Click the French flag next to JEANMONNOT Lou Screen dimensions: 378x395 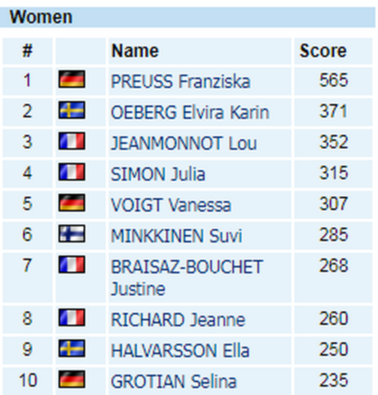[72, 141]
